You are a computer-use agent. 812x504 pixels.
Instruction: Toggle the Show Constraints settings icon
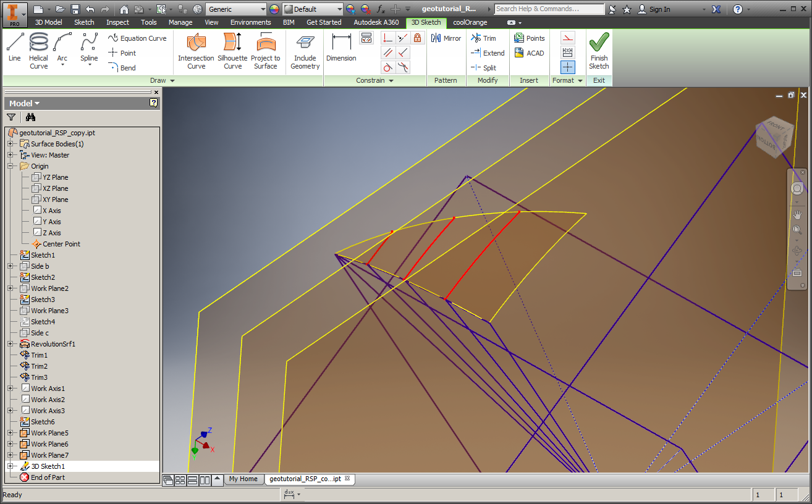pyautogui.click(x=366, y=38)
